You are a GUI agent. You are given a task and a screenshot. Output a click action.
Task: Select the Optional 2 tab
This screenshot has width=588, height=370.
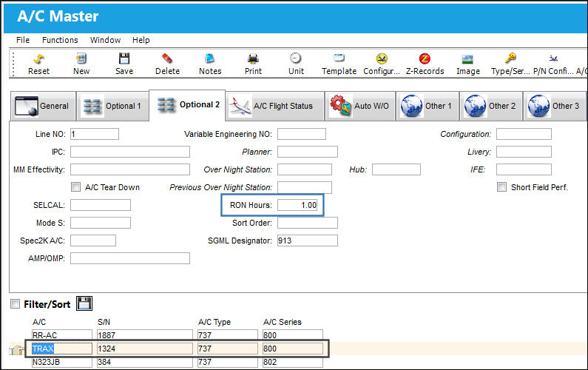click(x=187, y=105)
